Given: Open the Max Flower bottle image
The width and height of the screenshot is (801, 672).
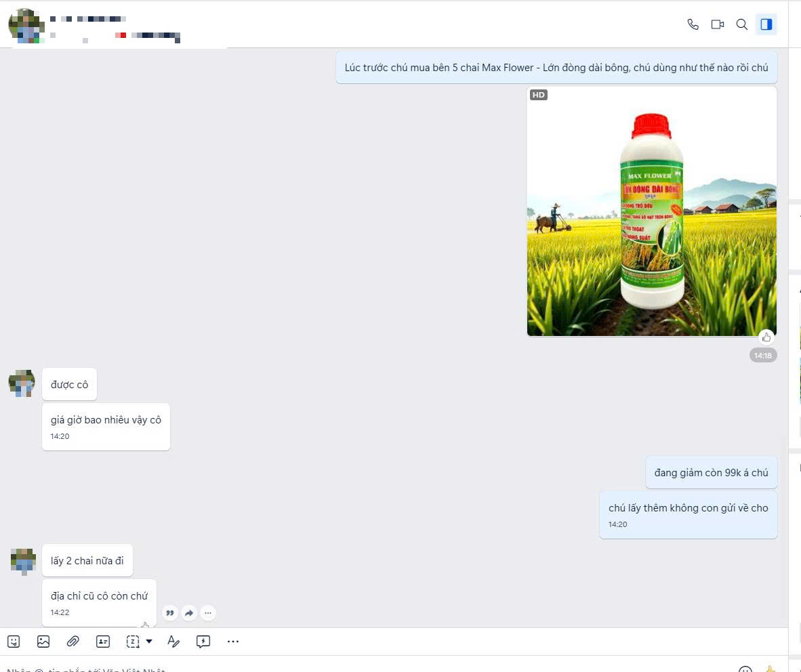Looking at the screenshot, I should [x=652, y=211].
